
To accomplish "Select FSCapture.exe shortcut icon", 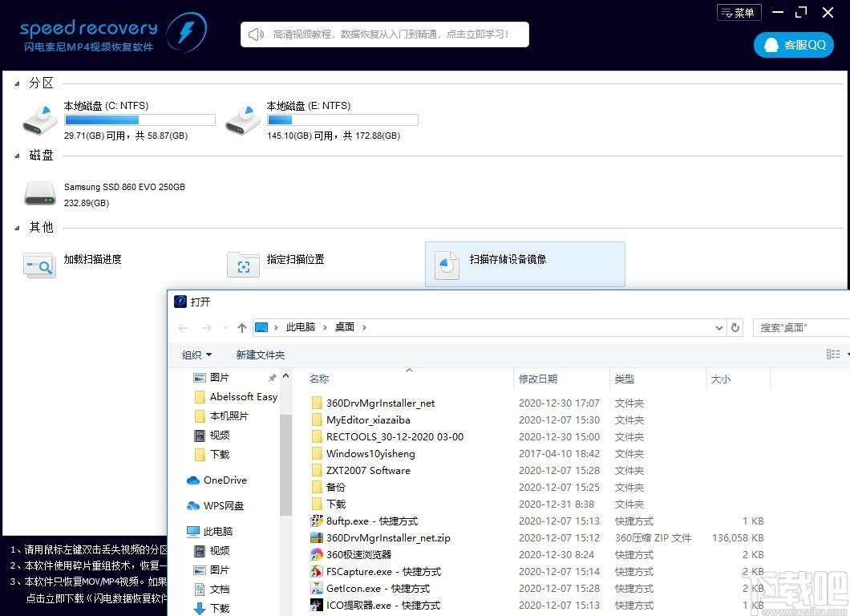I will [317, 572].
